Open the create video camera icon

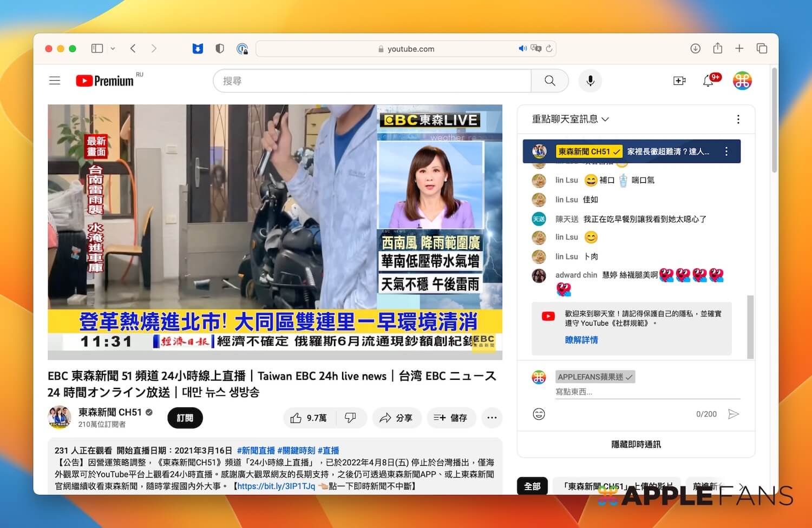tap(679, 81)
